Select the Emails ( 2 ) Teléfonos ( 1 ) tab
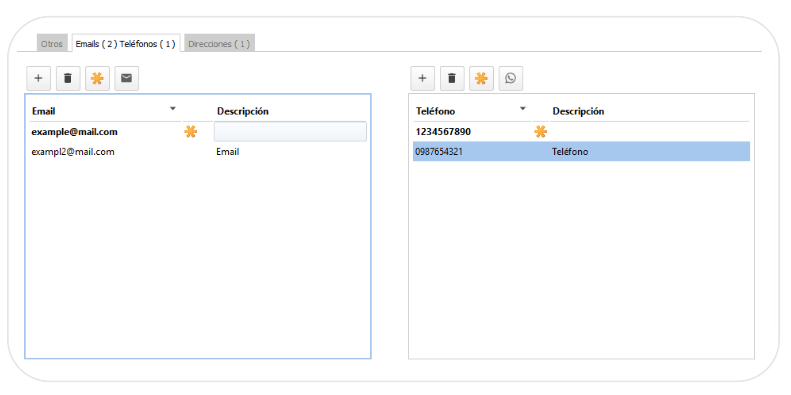The height and width of the screenshot is (395, 791). point(126,44)
